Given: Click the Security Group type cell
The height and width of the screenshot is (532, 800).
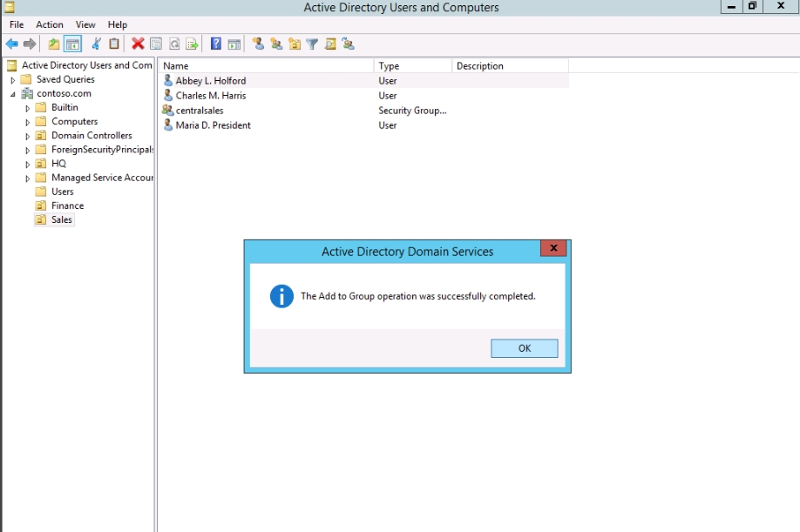Looking at the screenshot, I should [x=412, y=110].
